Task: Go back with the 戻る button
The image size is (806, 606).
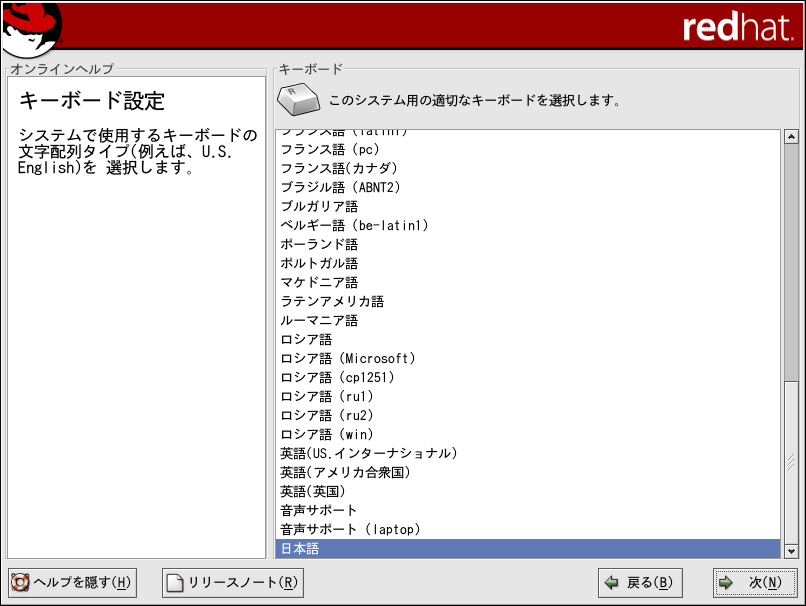Action: tap(638, 583)
